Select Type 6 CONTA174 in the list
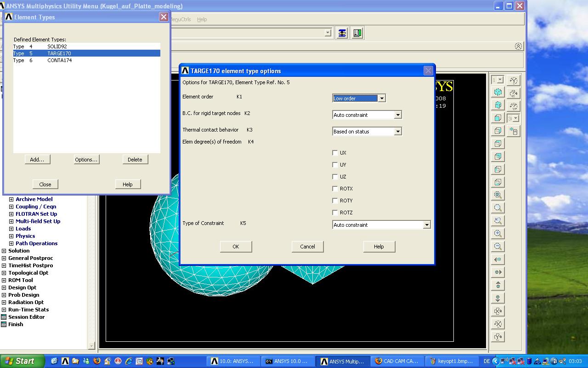The width and height of the screenshot is (588, 368). (x=86, y=60)
